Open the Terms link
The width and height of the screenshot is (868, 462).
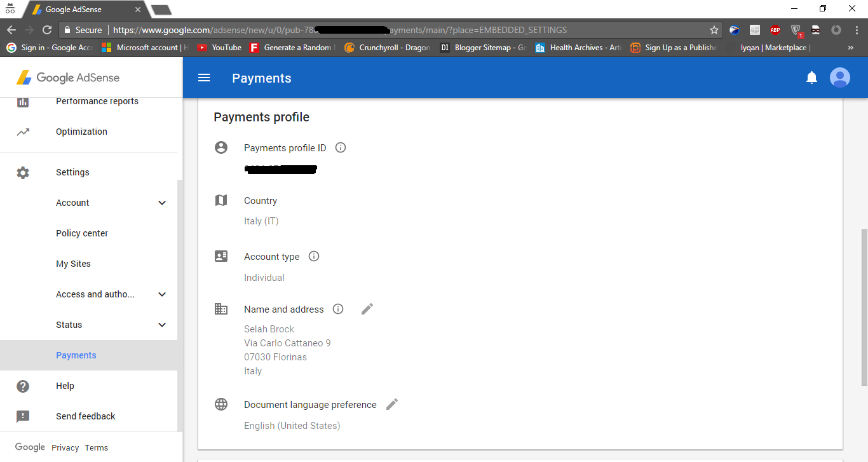(x=97, y=447)
